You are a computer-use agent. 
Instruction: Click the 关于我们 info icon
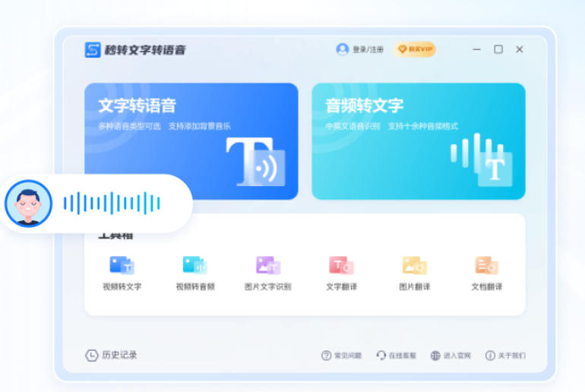[x=490, y=356]
